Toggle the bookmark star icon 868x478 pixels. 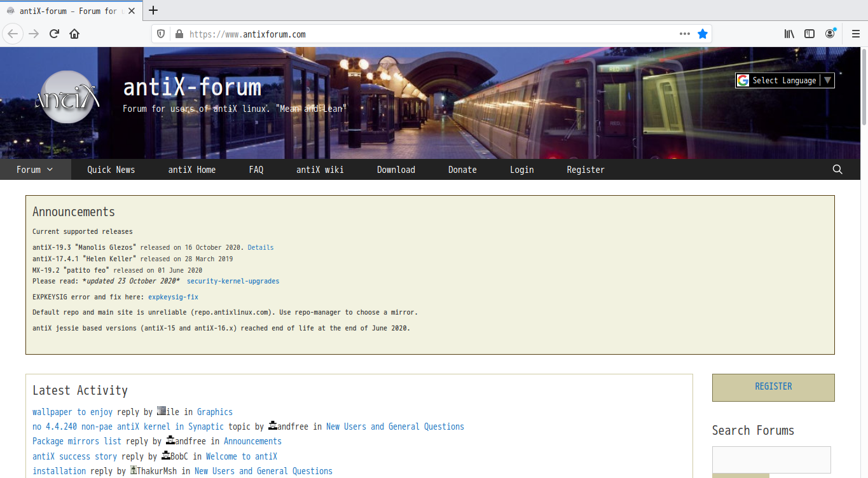pos(703,34)
